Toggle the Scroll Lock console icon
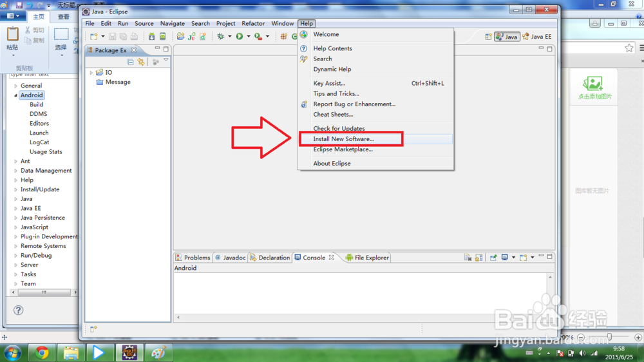 479,258
